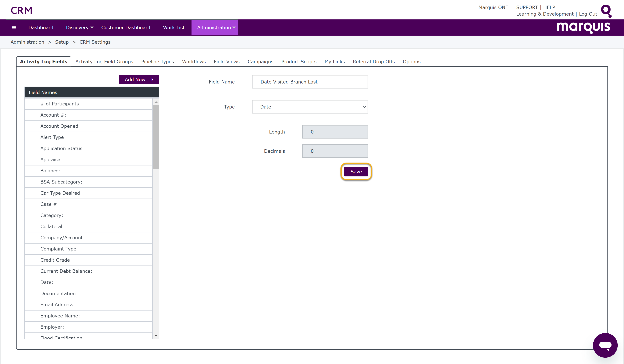Screen dimensions: 624x364
Task: Select the Pipeline Types tab
Action: coord(157,62)
